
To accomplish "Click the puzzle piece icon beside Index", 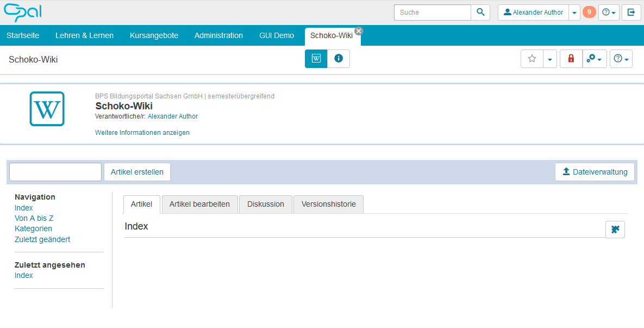I will pyautogui.click(x=615, y=230).
